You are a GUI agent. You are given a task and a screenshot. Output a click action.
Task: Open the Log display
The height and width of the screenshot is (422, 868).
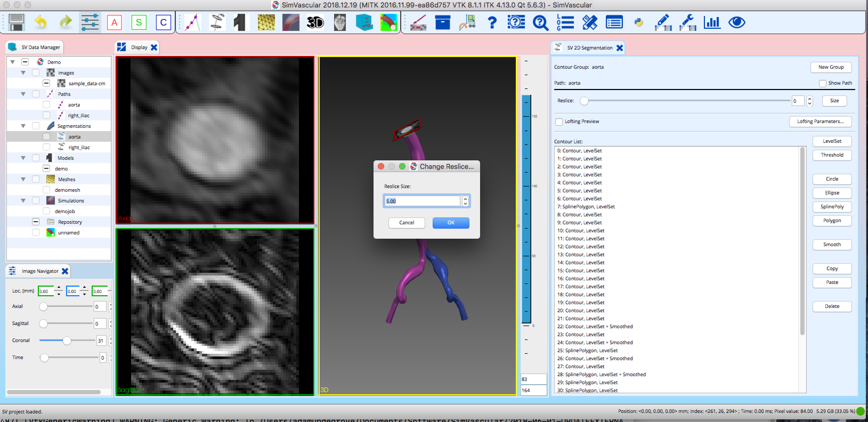click(x=565, y=22)
